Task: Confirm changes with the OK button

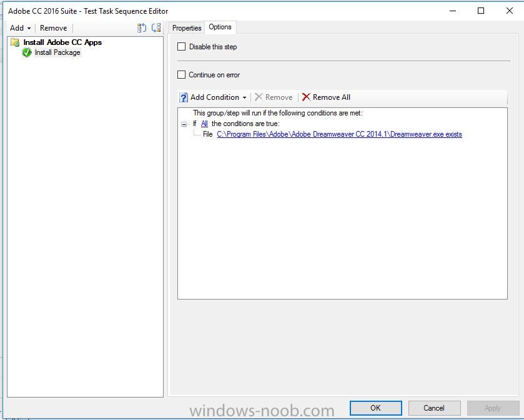Action: pos(375,408)
